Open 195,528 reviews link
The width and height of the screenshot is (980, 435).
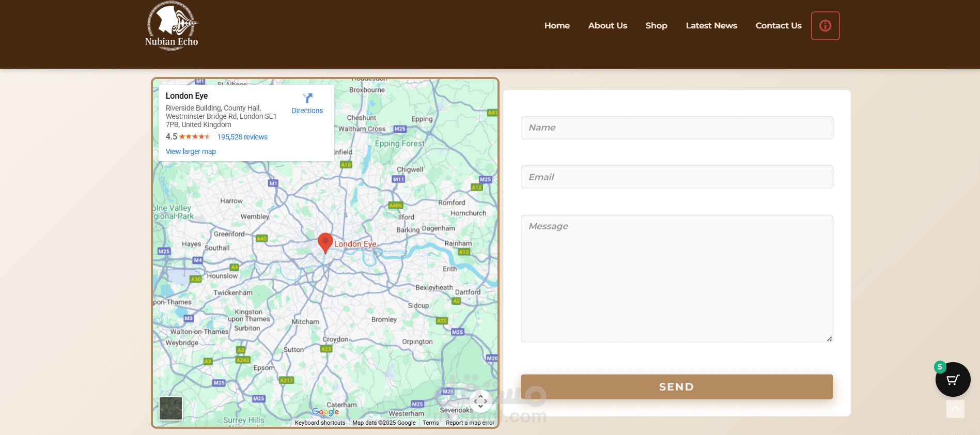[242, 137]
